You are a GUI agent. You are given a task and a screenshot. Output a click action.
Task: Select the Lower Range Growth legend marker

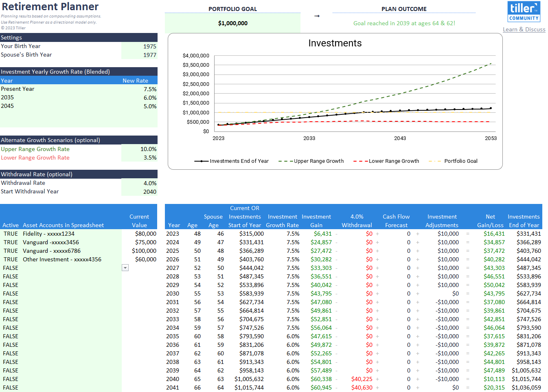pyautogui.click(x=360, y=161)
